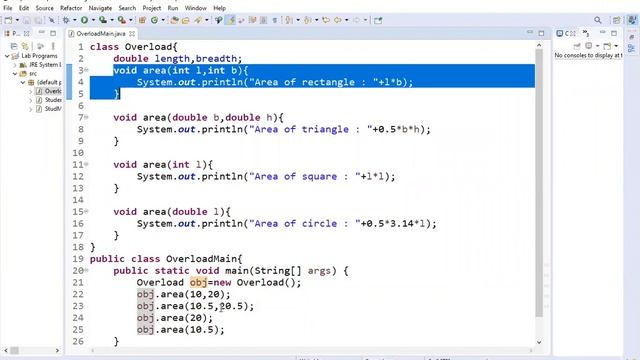Click the Pin Editor icon in the toolbar
The image size is (640, 360).
(x=378, y=20)
